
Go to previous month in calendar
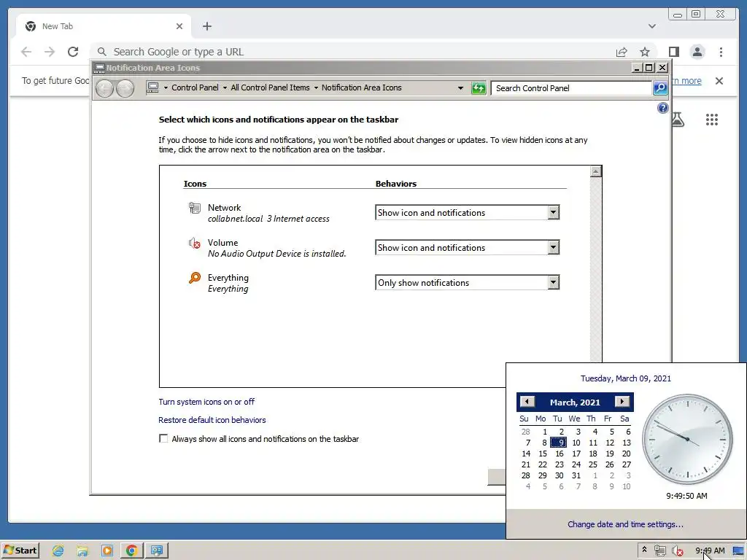tap(527, 402)
